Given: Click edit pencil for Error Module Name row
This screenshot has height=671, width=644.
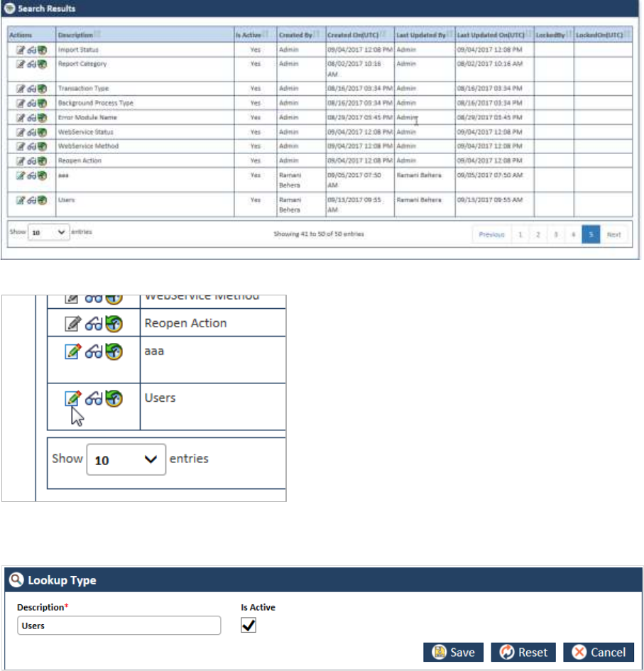Looking at the screenshot, I should point(20,118).
